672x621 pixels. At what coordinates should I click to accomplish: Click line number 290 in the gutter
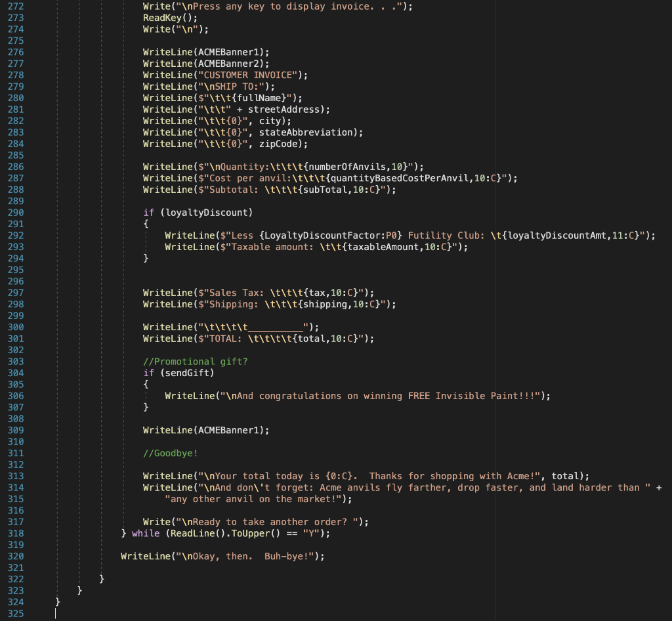(x=14, y=212)
